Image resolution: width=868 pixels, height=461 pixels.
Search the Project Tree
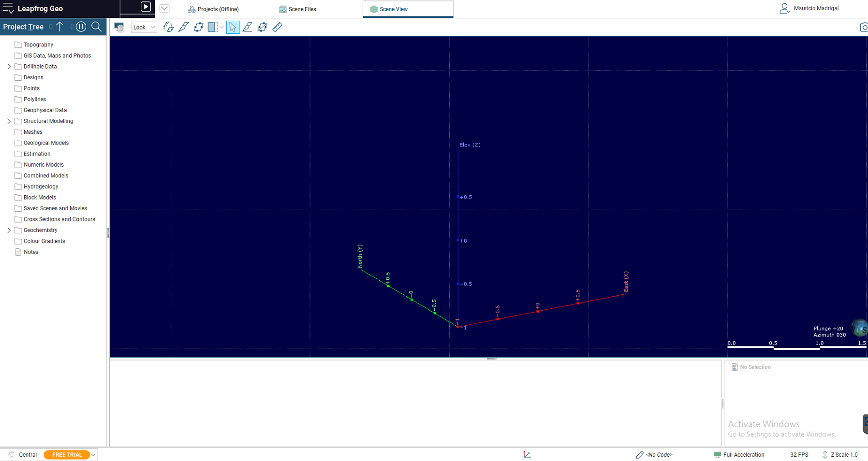[97, 27]
